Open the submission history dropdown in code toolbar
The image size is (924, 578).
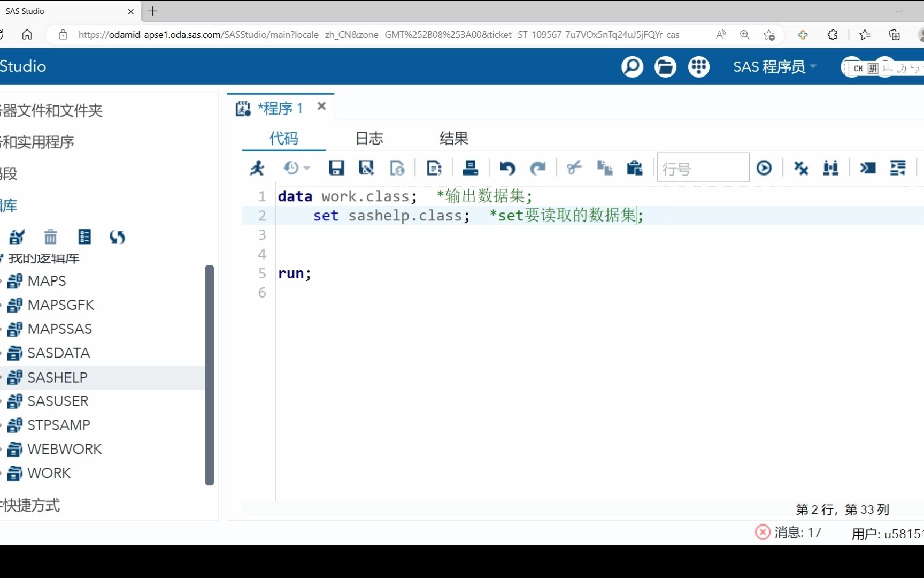click(x=297, y=168)
